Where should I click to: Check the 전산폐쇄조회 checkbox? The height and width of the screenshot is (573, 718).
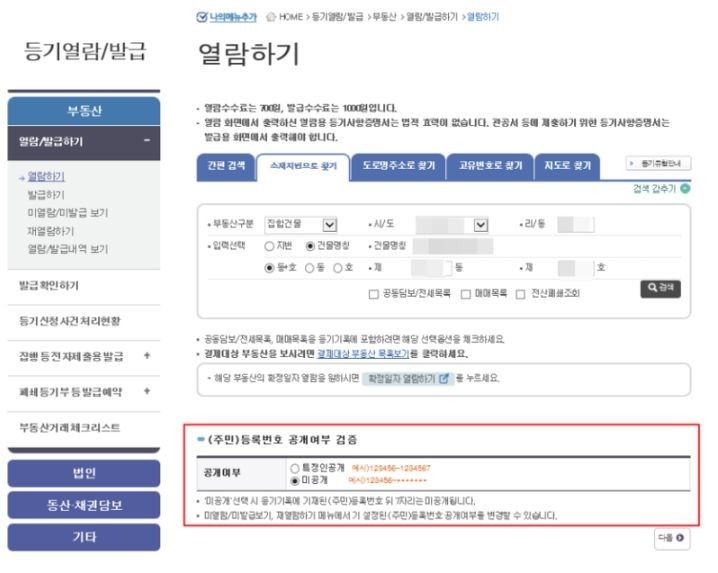520,294
